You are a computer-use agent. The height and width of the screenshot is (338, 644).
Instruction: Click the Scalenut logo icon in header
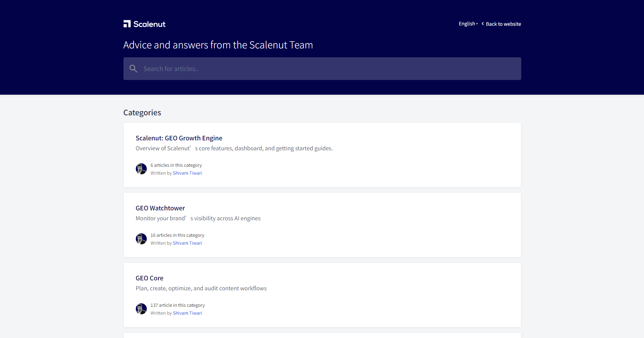tap(127, 24)
